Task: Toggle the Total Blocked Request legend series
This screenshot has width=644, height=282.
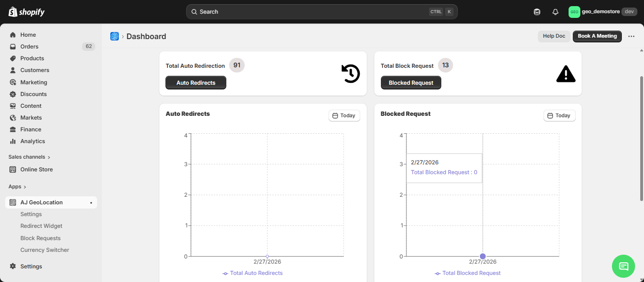Action: (468, 273)
